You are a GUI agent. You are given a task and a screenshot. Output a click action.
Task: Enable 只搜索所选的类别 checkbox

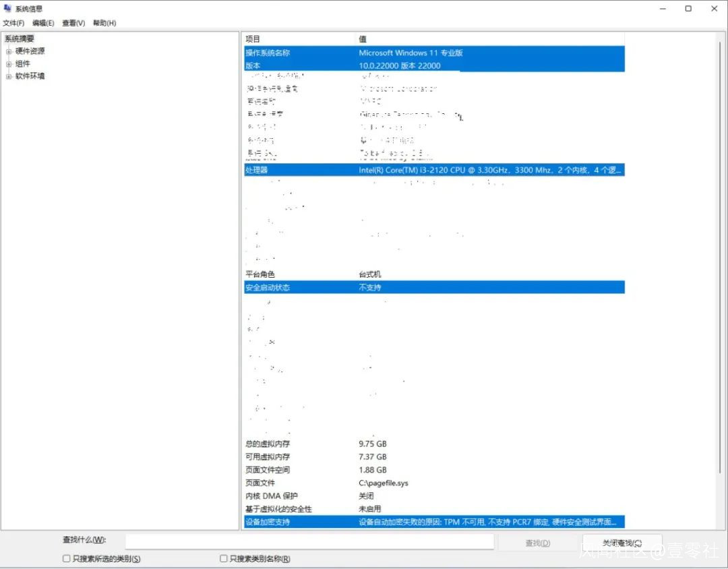pos(67,559)
